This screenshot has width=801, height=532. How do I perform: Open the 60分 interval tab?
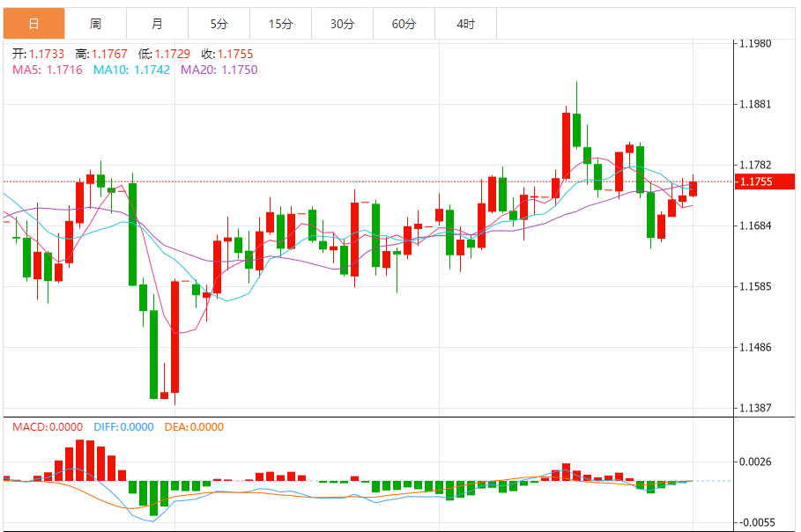pos(404,24)
